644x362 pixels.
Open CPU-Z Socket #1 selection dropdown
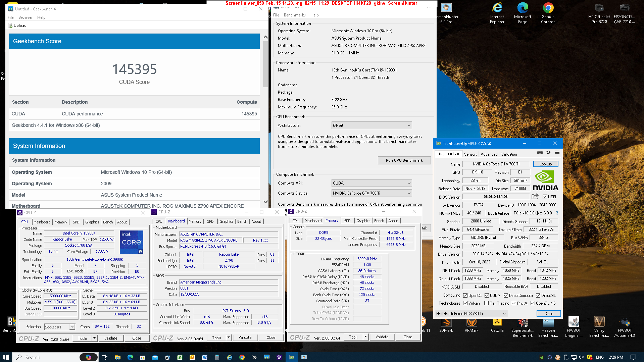(x=59, y=327)
